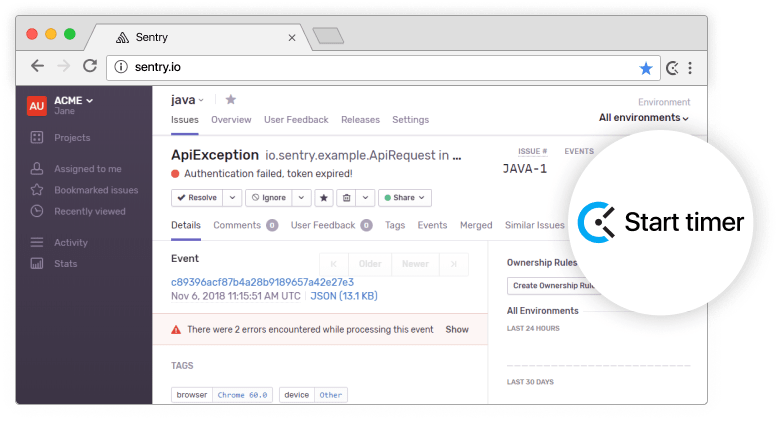The image size is (780, 431).
Task: Expand the Ignore options arrow
Action: 301,198
